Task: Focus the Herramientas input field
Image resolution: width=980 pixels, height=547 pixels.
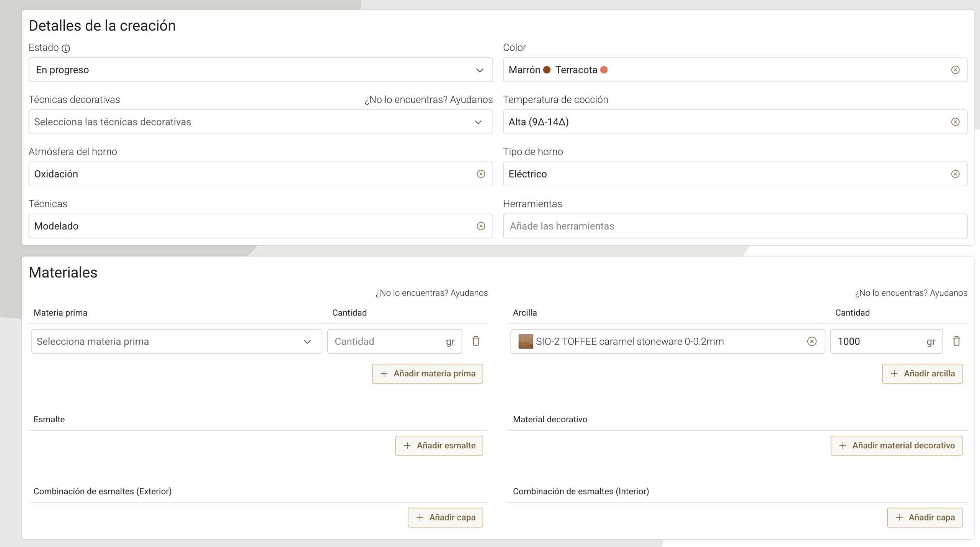Action: tap(735, 226)
